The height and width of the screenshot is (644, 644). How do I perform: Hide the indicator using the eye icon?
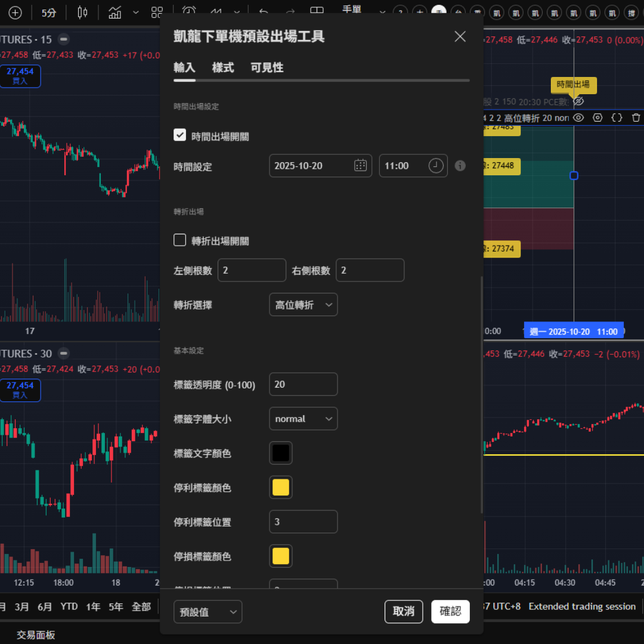click(x=578, y=118)
